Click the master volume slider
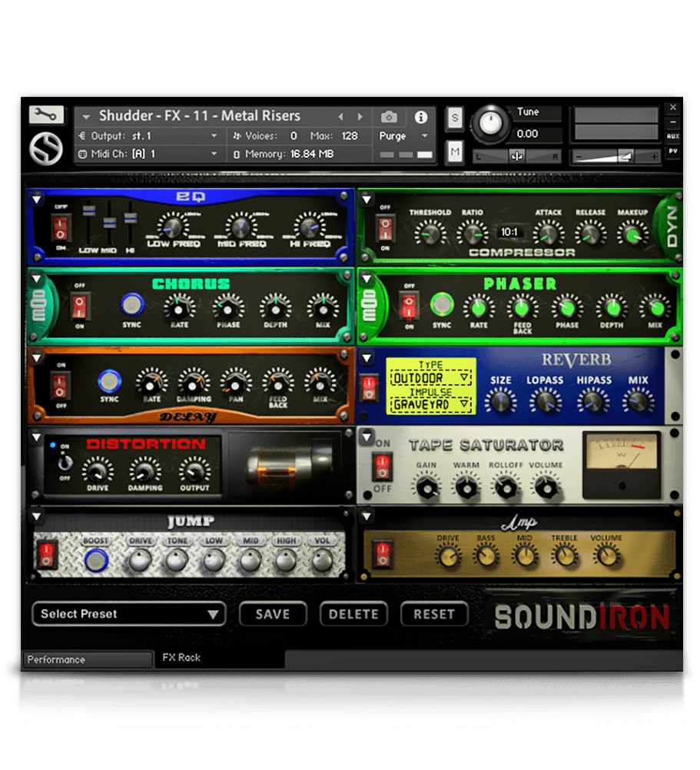 pyautogui.click(x=615, y=157)
